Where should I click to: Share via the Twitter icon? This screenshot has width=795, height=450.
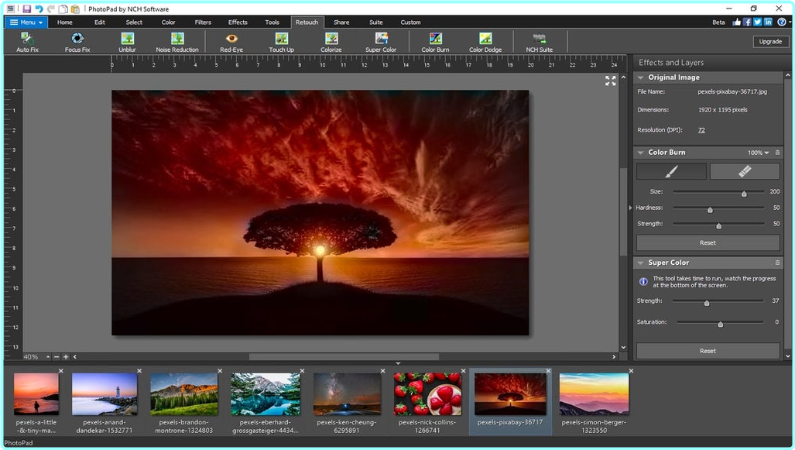[757, 22]
